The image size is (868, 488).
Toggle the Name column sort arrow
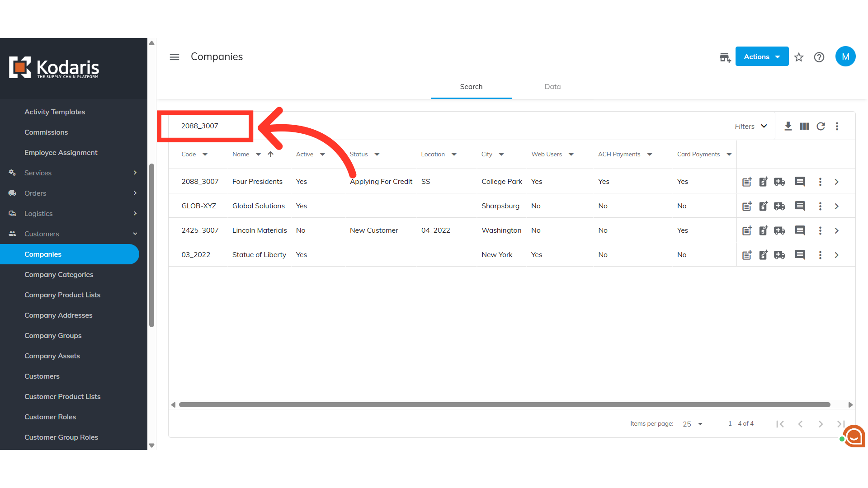(270, 154)
